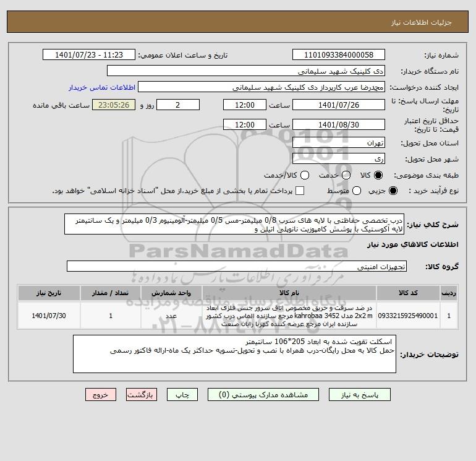Select the خدمت radio button
This screenshot has width=476, height=461.
[346, 175]
